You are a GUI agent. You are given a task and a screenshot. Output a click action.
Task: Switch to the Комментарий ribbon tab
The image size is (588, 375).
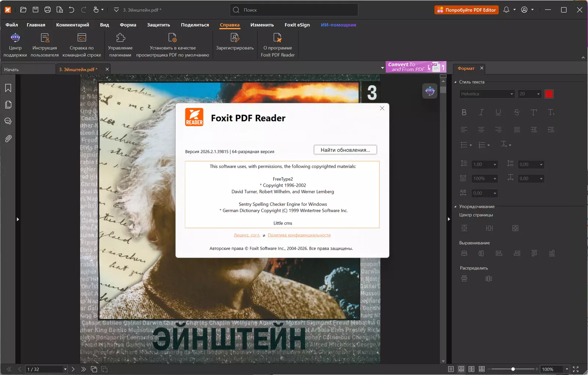pos(73,25)
